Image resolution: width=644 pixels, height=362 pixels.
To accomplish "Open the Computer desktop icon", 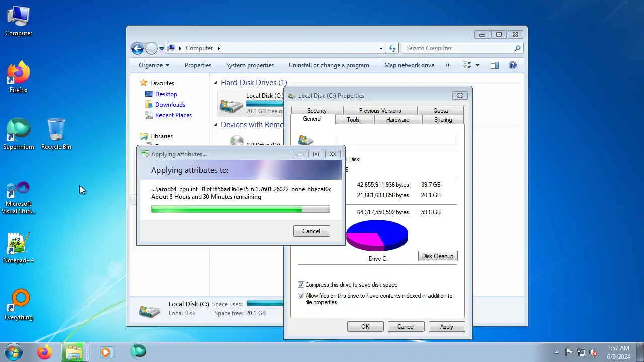I will tap(19, 21).
